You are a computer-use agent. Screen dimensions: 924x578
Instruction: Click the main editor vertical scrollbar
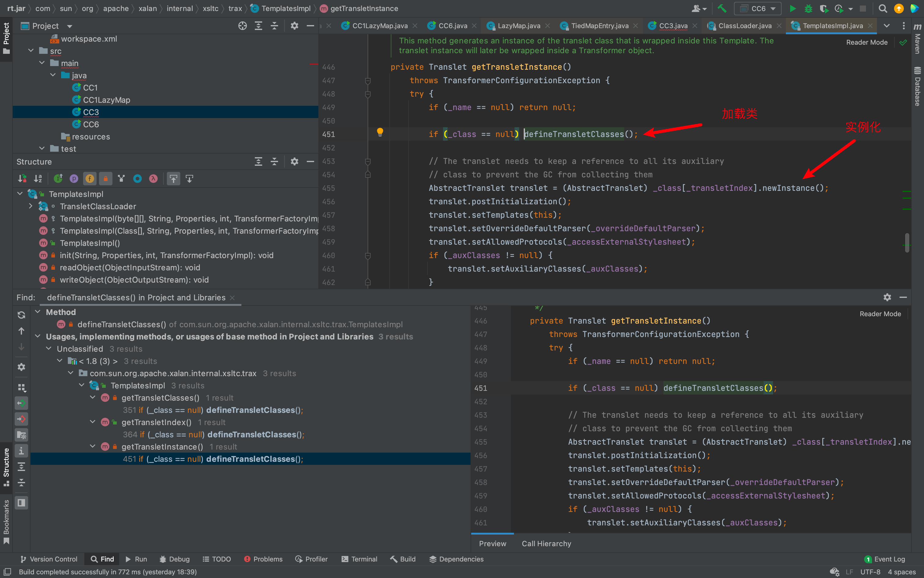pos(907,242)
